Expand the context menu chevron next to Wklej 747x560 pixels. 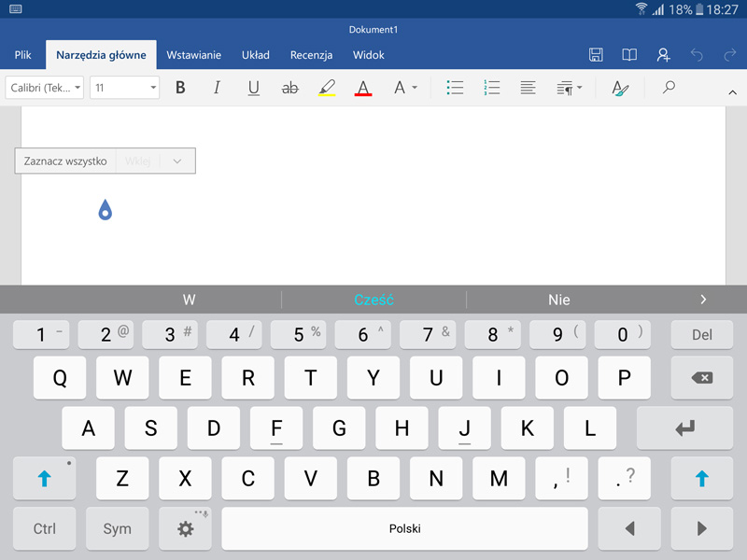tap(177, 161)
